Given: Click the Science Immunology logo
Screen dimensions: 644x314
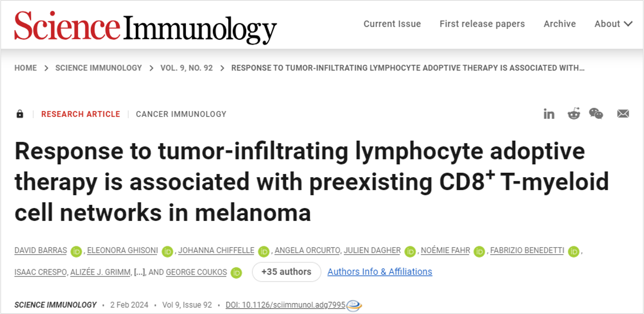Looking at the screenshot, I should pos(145,28).
